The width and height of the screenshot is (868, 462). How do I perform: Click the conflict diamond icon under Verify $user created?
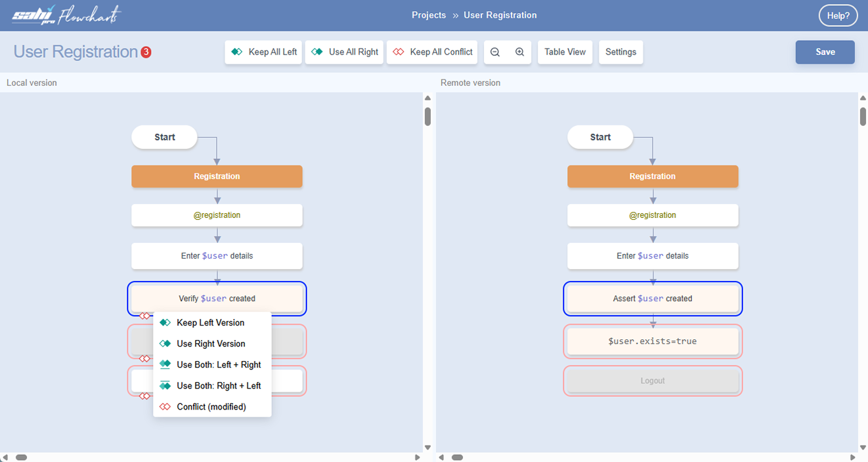coord(144,316)
